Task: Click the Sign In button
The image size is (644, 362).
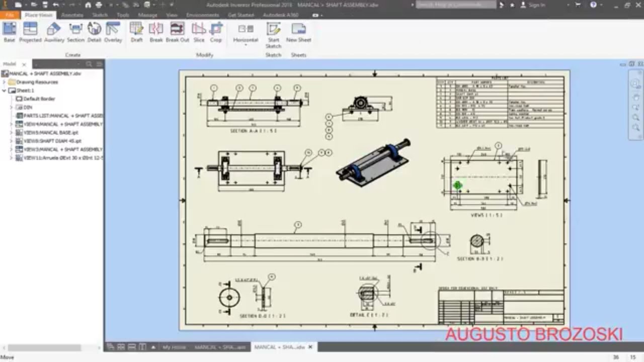Action: [534, 5]
